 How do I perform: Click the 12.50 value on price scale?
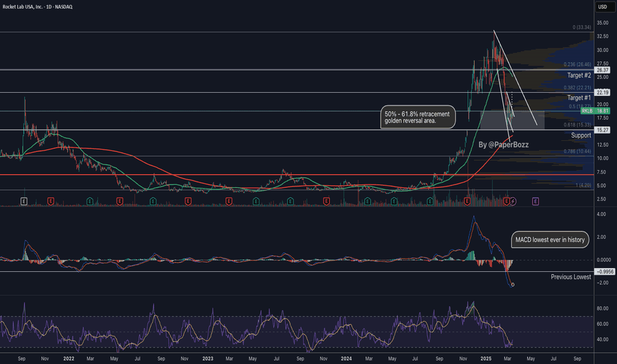(x=602, y=145)
